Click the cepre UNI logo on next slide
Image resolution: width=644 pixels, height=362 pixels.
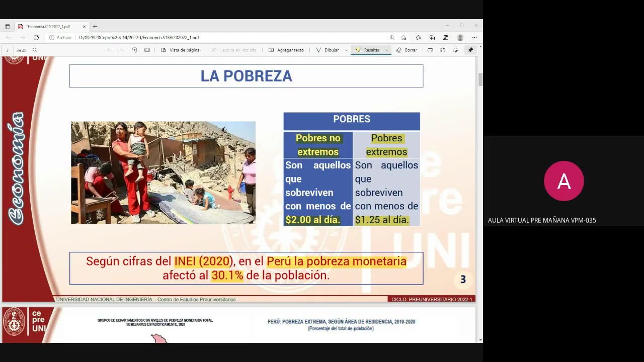(25, 322)
